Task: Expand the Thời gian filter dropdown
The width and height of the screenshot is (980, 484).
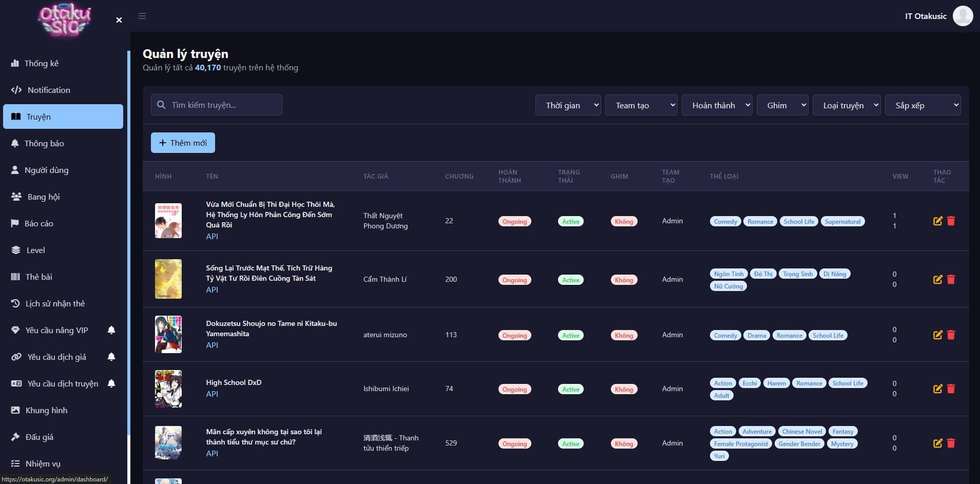Action: pos(568,105)
